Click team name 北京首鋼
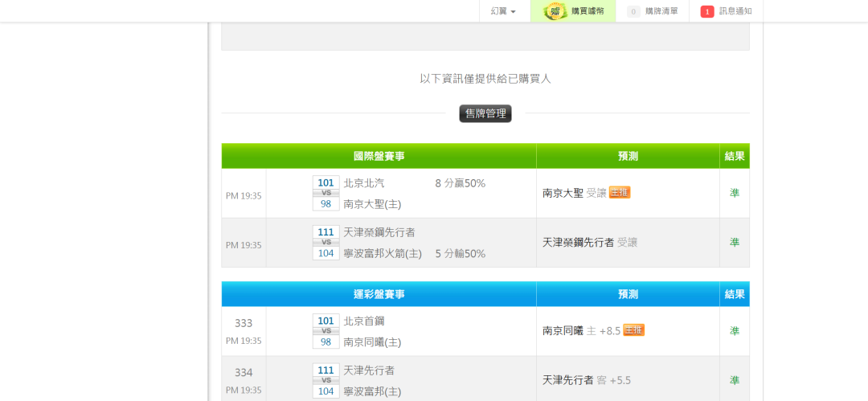Screen dimensions: 868x401 pos(364,321)
